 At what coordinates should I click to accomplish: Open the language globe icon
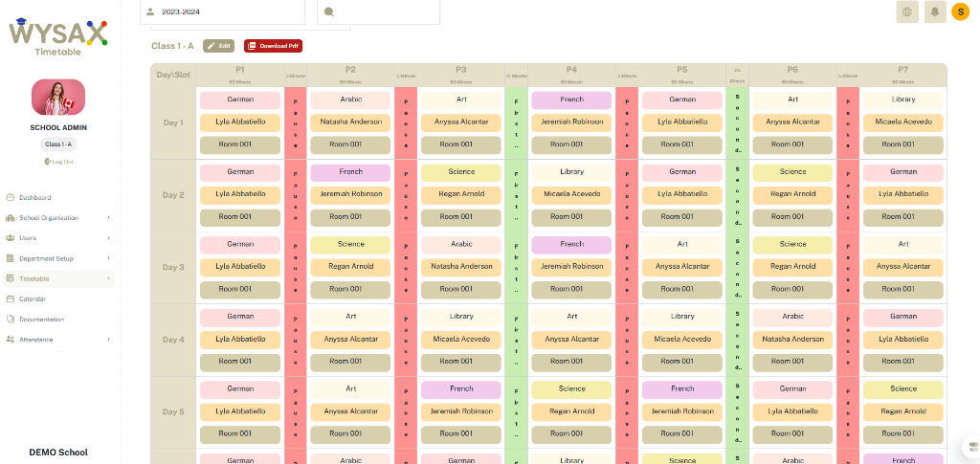tap(907, 11)
